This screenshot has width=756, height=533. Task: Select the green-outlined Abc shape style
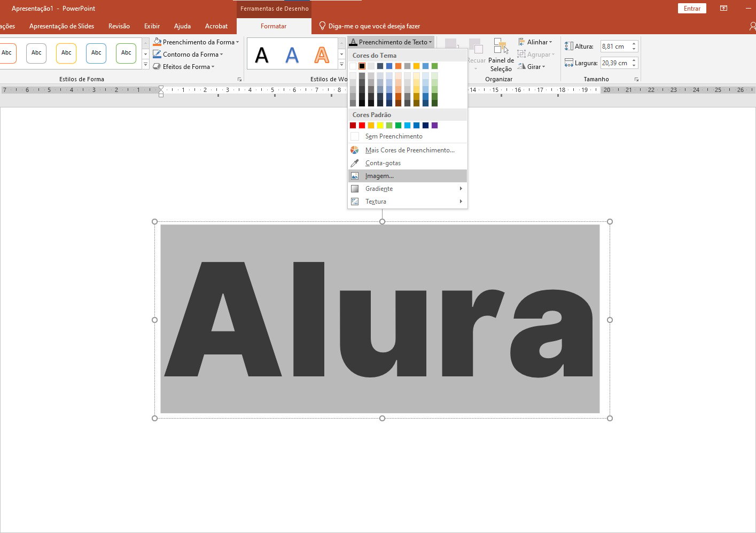click(126, 53)
